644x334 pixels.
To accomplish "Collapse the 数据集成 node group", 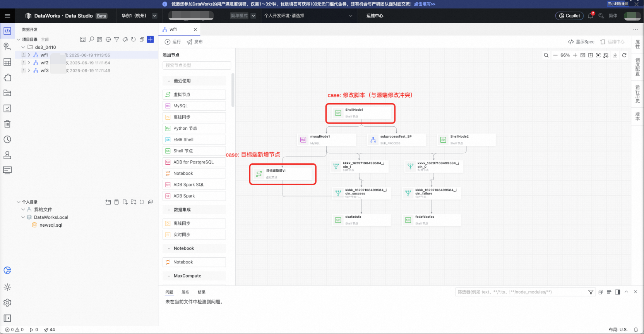I will tap(169, 210).
